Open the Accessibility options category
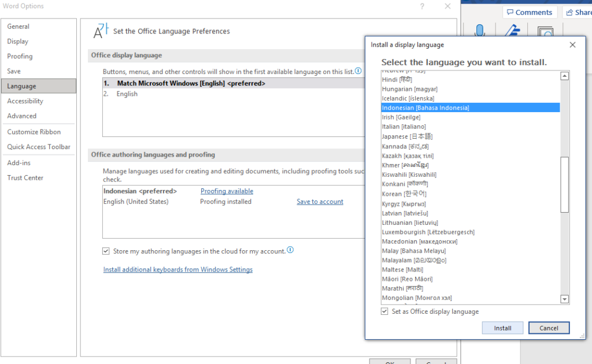 [x=39, y=101]
